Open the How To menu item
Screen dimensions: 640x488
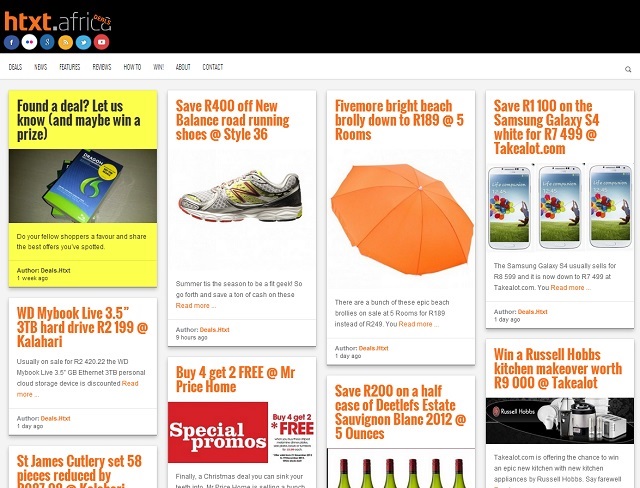[132, 67]
